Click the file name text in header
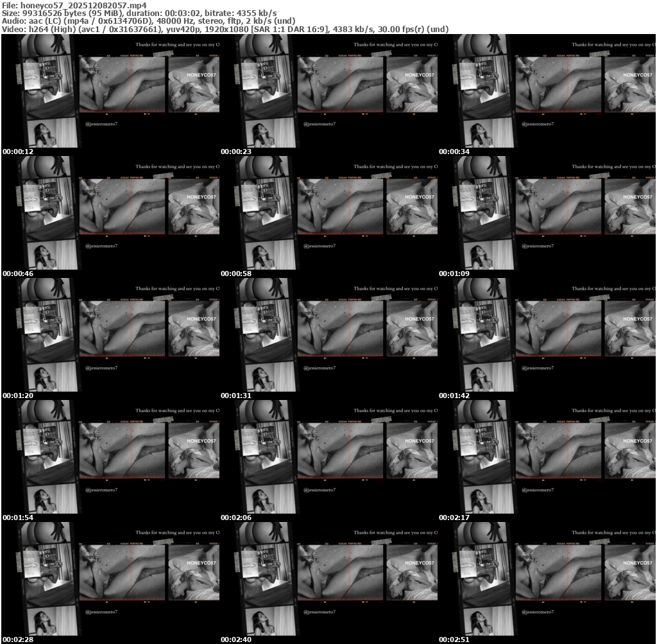The height and width of the screenshot is (644, 657). pyautogui.click(x=74, y=5)
